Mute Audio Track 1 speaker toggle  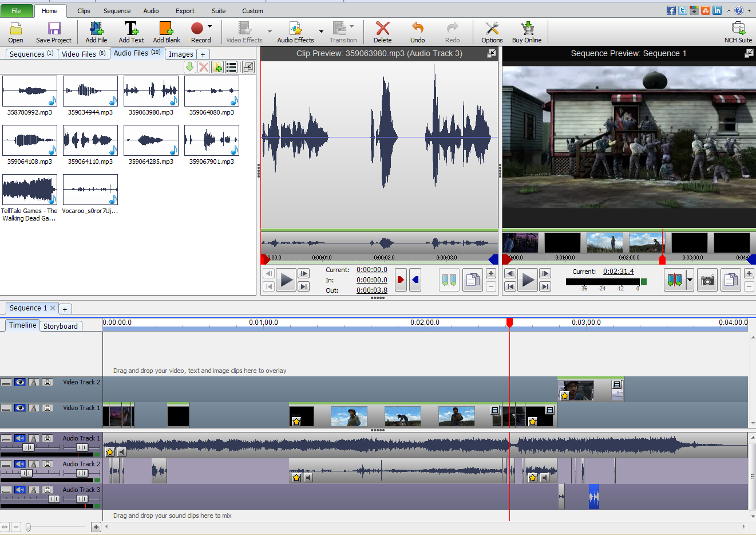[x=20, y=438]
